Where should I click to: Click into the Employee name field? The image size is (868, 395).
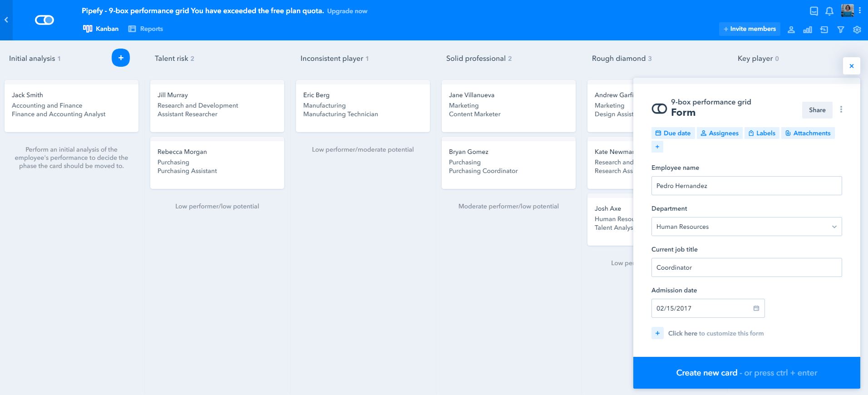pyautogui.click(x=746, y=186)
